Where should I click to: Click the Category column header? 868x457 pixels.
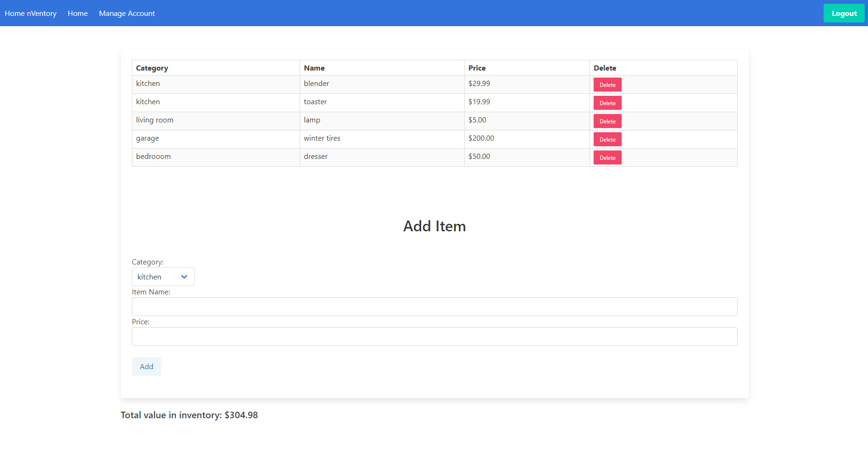coord(152,68)
